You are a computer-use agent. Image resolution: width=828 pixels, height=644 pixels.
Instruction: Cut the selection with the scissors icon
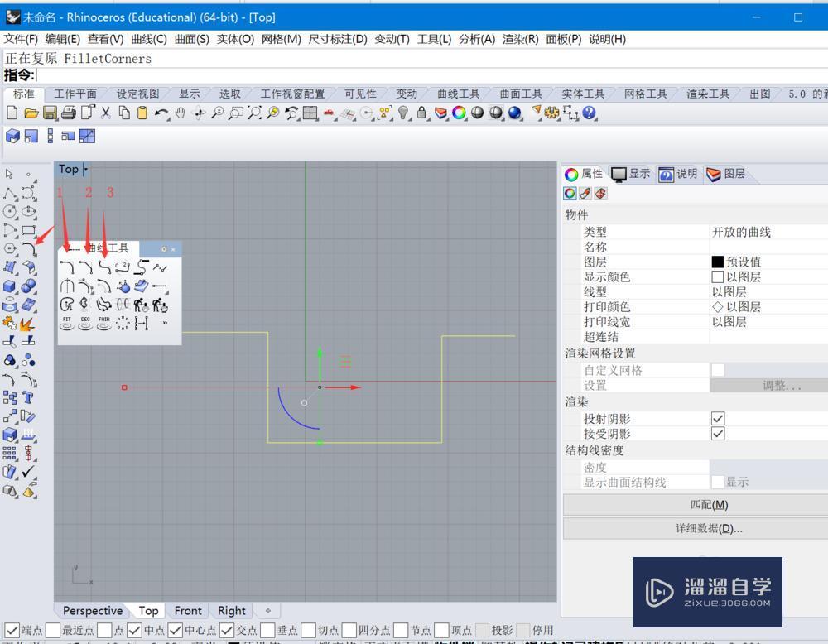(106, 113)
